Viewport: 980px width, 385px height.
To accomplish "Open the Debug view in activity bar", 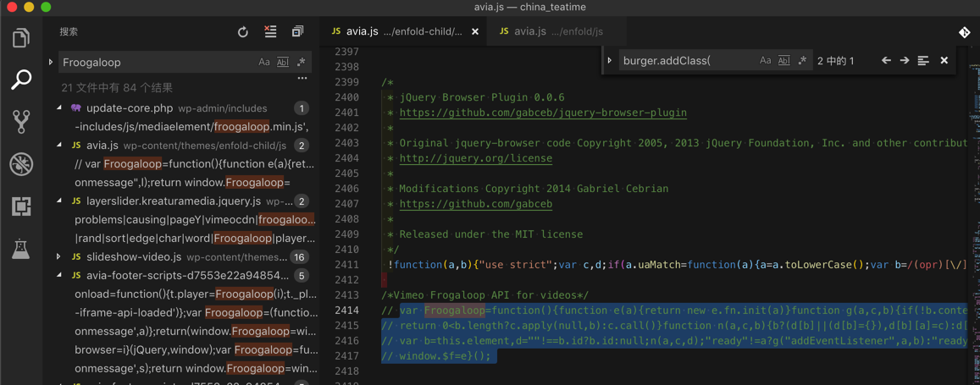I will 21,163.
